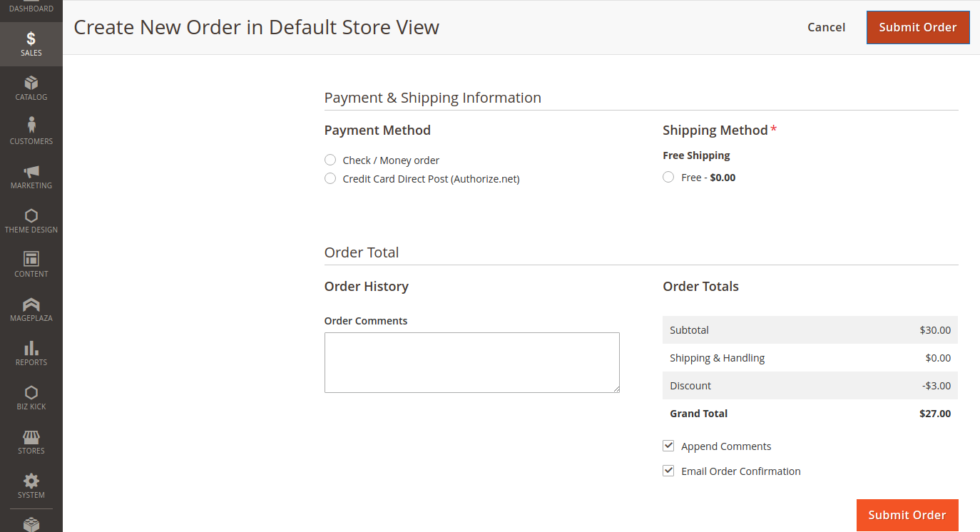Viewport: 980px width, 532px height.
Task: Open the System settings section
Action: click(x=31, y=486)
